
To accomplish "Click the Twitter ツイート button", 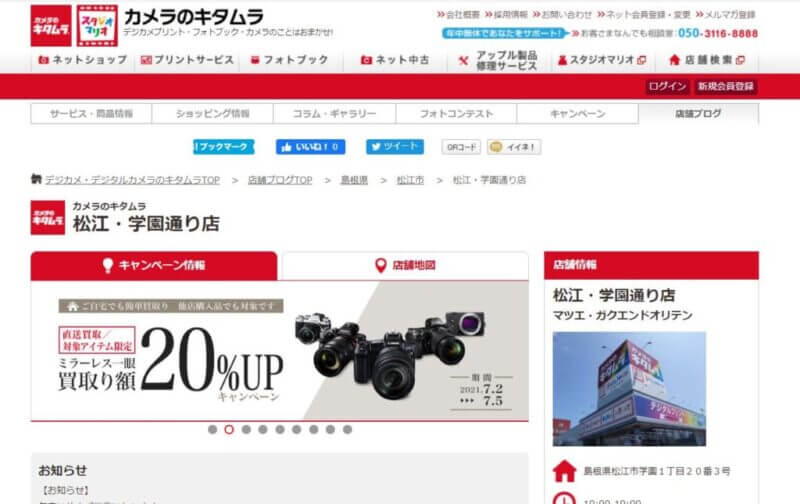I will [395, 147].
